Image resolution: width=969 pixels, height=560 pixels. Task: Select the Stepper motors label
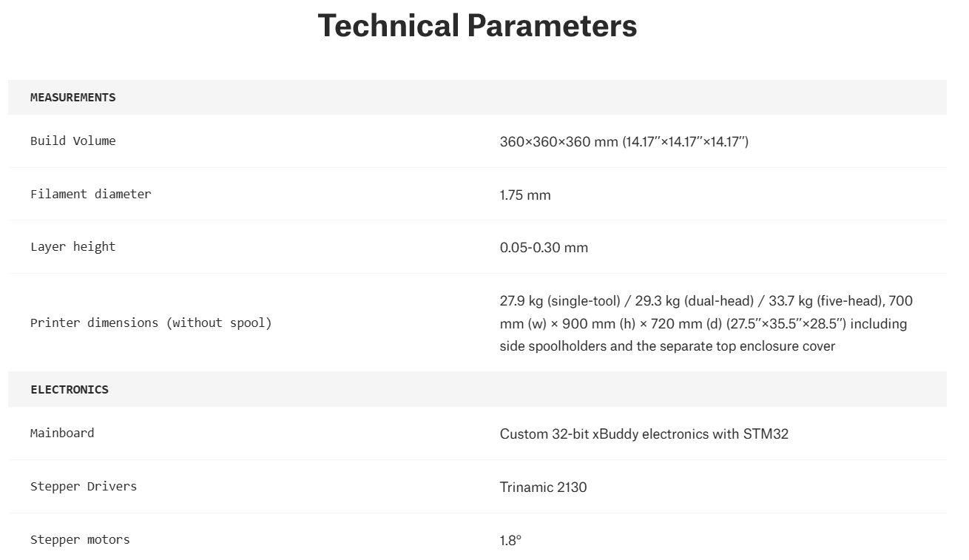(80, 539)
